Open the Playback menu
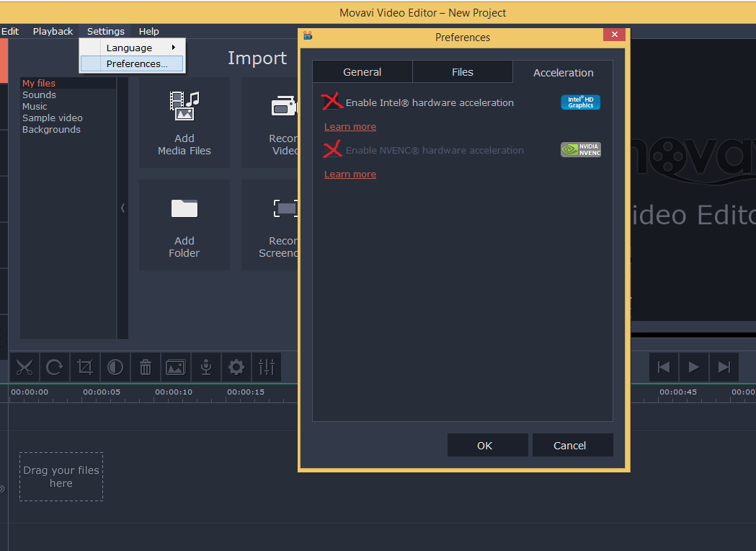 (x=53, y=31)
